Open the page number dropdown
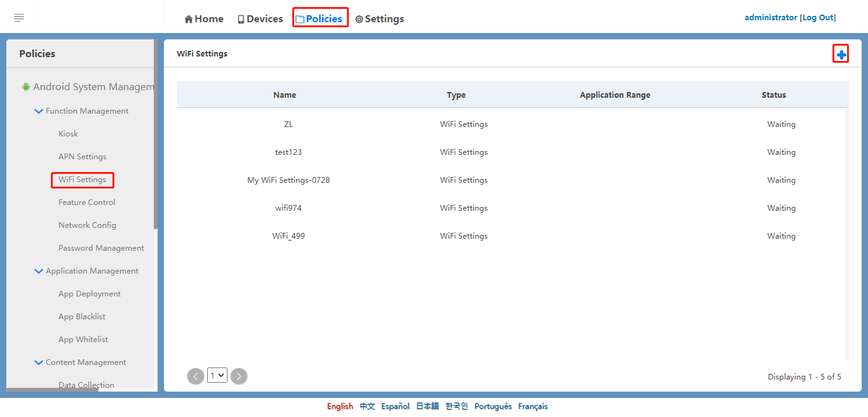 217,376
